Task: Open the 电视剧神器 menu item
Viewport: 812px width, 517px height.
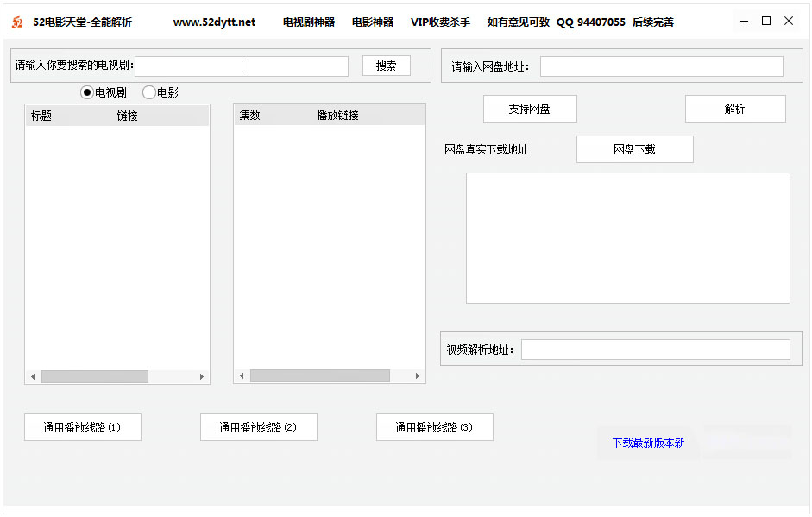Action: (308, 22)
